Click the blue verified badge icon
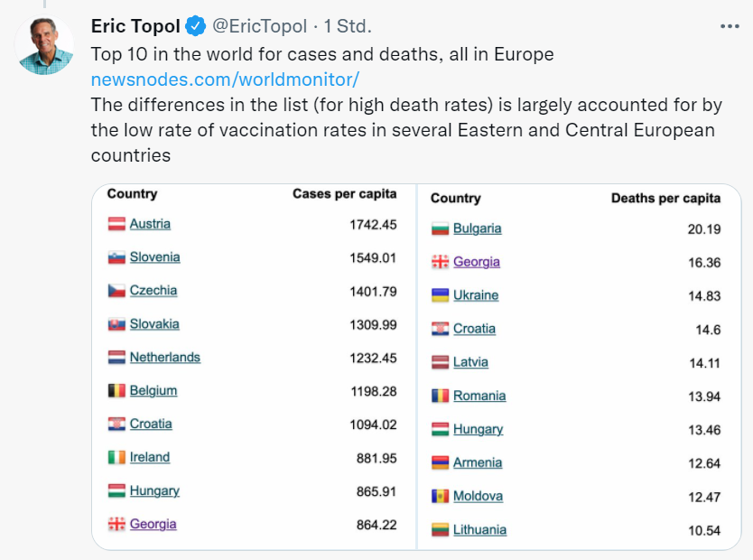This screenshot has height=560, width=753. [x=195, y=26]
